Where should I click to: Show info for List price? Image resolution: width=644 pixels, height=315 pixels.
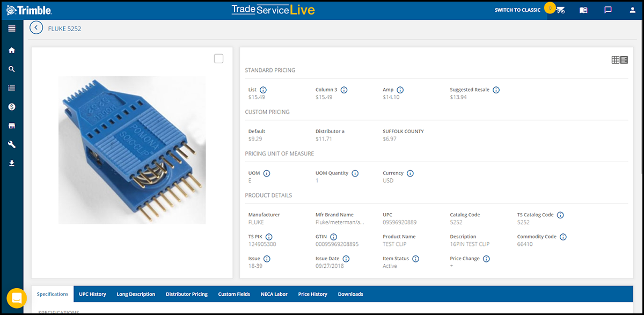click(264, 90)
